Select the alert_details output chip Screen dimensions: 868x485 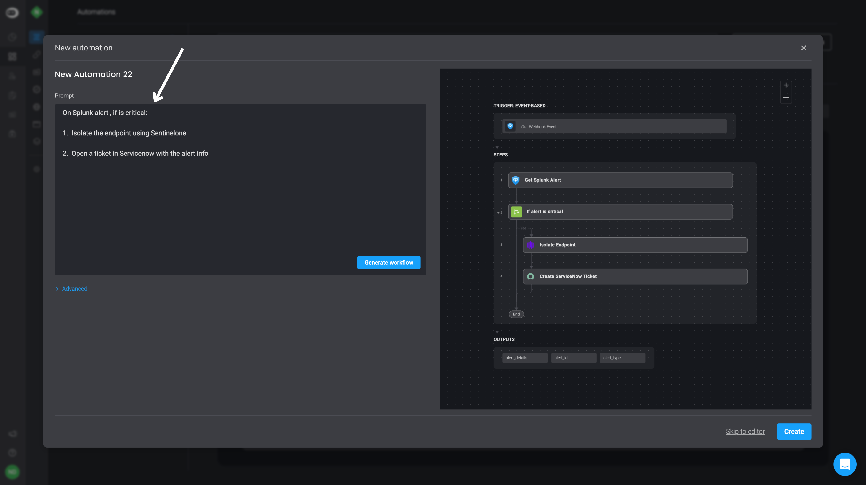coord(525,358)
